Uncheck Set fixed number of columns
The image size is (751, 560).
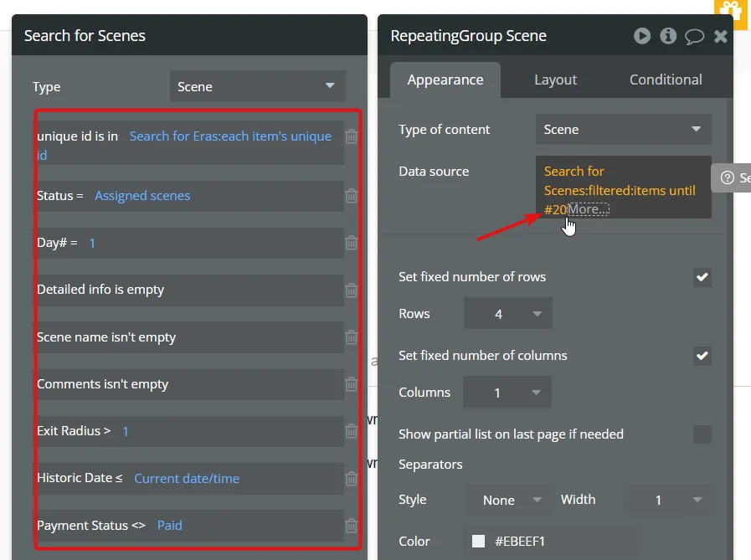click(702, 356)
